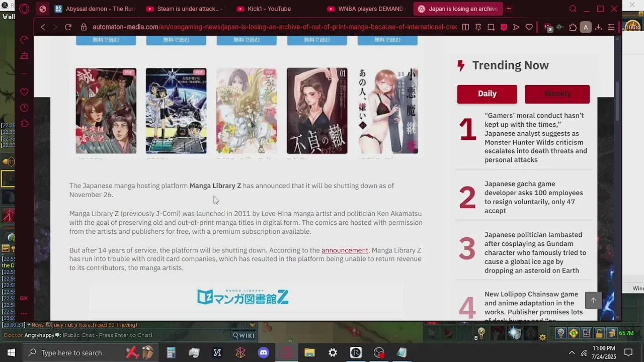644x362 pixels.
Task: Switch to WNBA players DEMAND tab
Action: (x=366, y=9)
